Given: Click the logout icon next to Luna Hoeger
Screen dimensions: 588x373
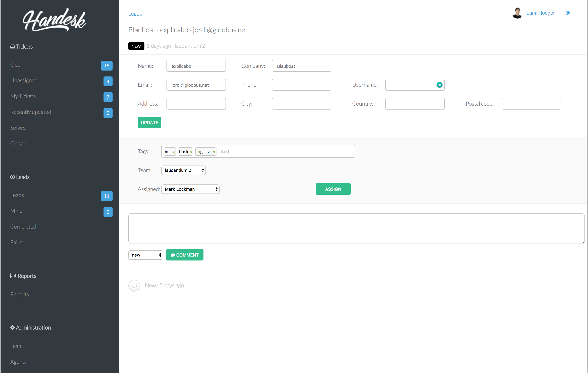Looking at the screenshot, I should click(568, 13).
